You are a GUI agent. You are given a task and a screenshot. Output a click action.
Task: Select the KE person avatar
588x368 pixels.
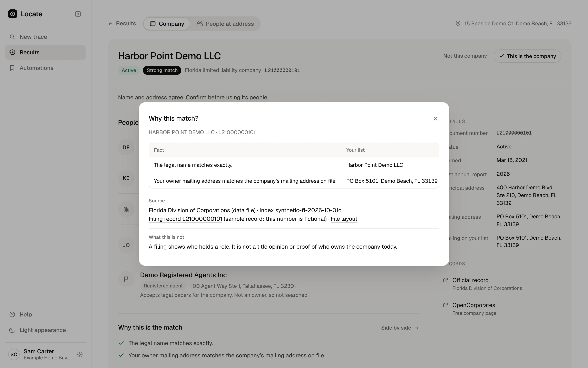pos(126,178)
